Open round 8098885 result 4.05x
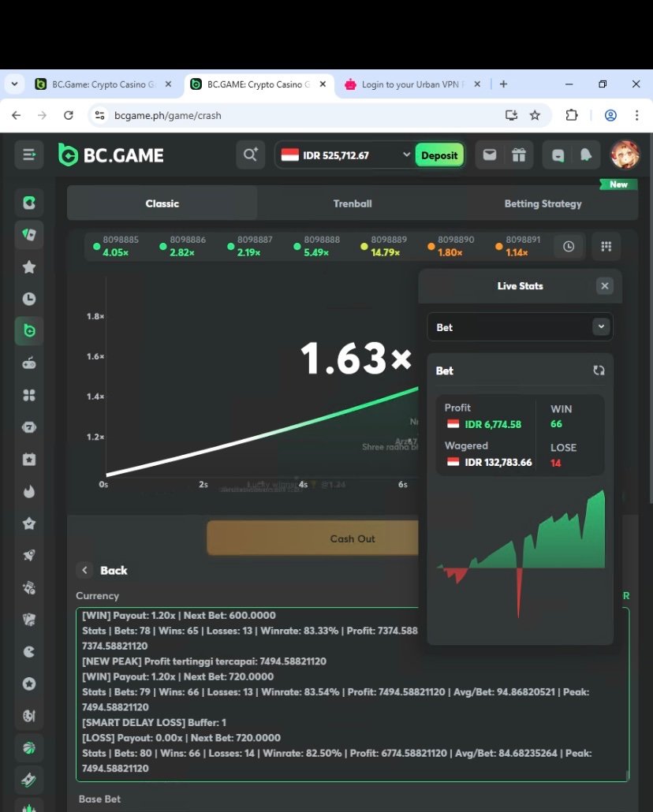Screen dimensions: 653x812 pyautogui.click(x=116, y=246)
